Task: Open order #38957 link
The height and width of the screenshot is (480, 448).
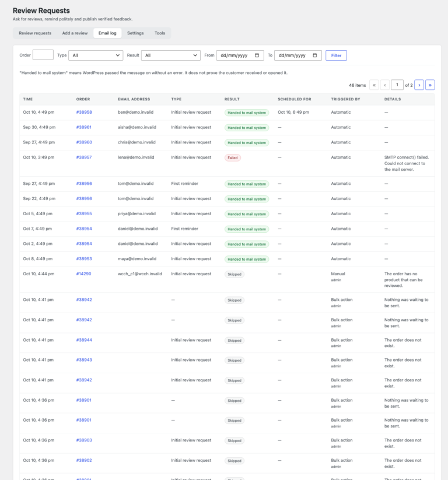Action: (x=84, y=157)
